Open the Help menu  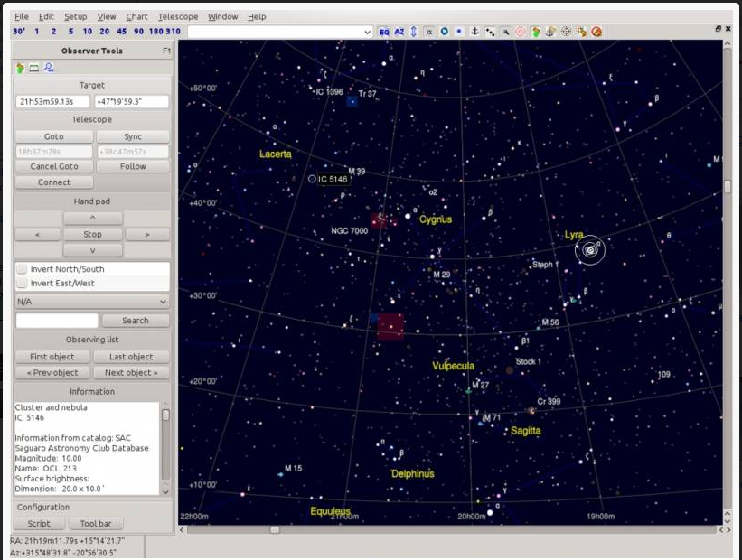257,16
